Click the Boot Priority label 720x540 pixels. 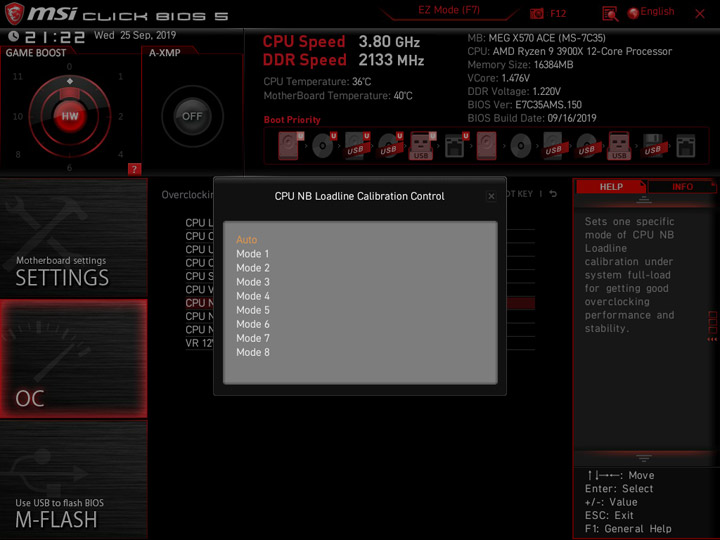coord(292,120)
